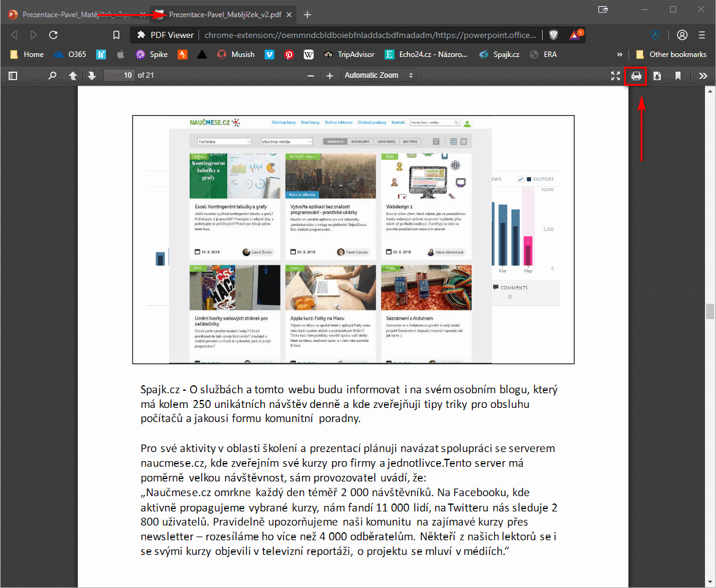Go to previous PDF page arrow
716x588 pixels.
pyautogui.click(x=73, y=76)
